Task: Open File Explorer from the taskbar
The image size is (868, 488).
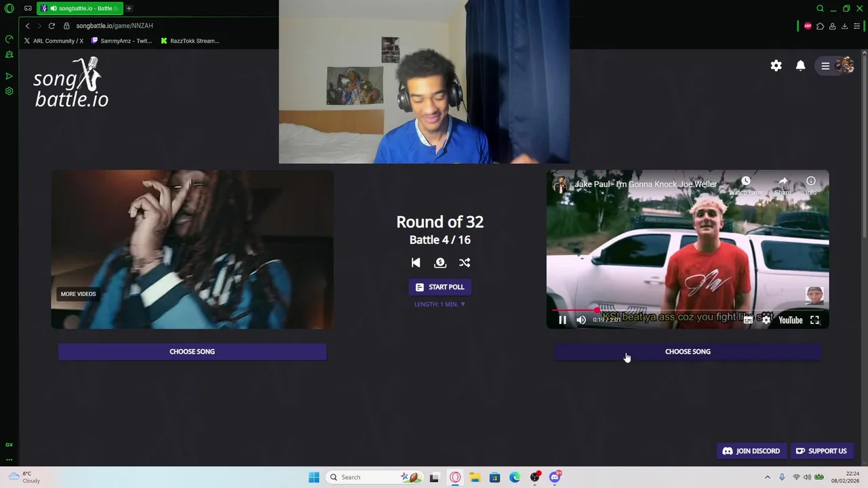Action: 475,477
